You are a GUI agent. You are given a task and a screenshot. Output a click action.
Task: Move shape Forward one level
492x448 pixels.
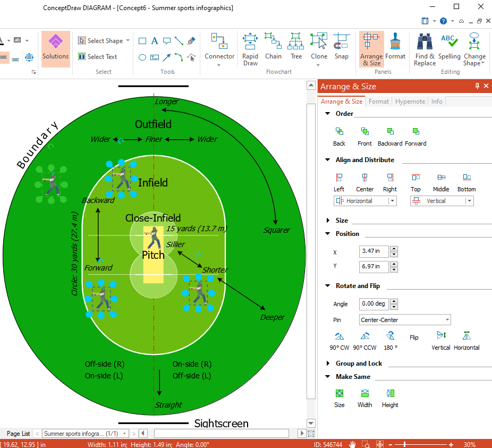click(x=415, y=137)
